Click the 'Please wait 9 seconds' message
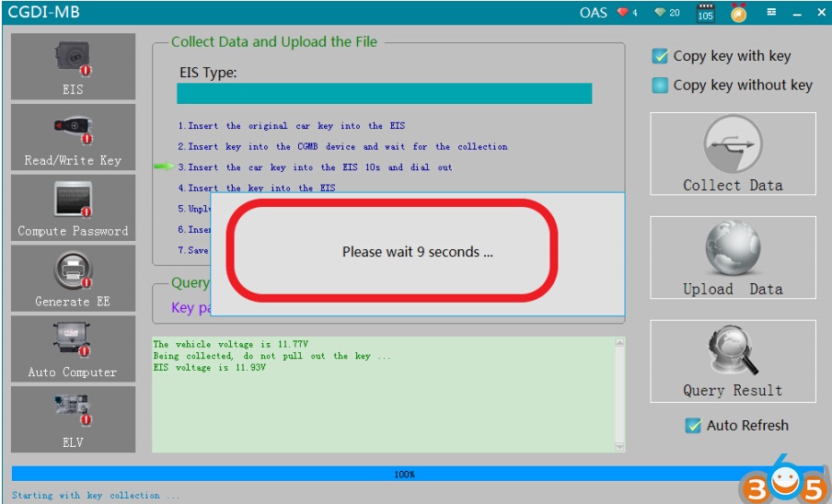 [x=418, y=252]
